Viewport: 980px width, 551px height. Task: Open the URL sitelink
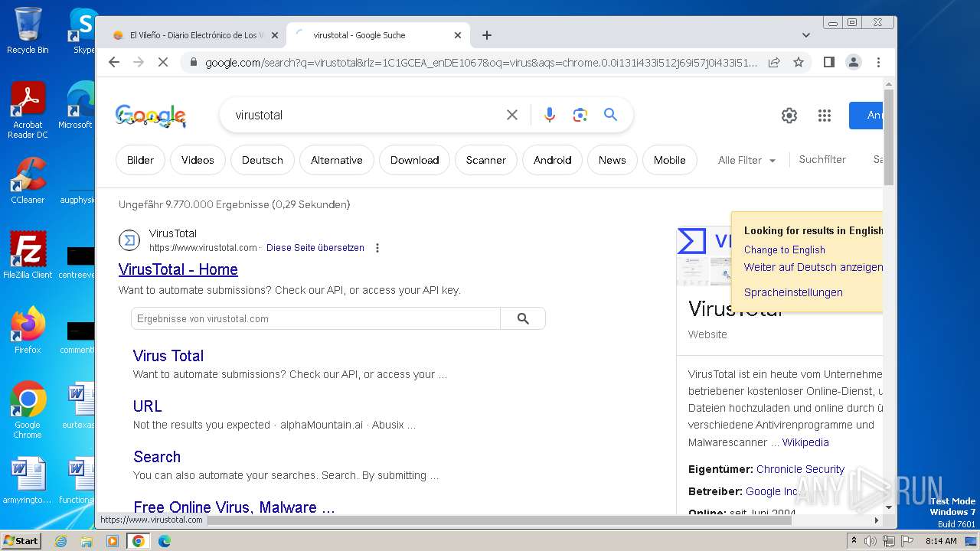click(x=148, y=406)
